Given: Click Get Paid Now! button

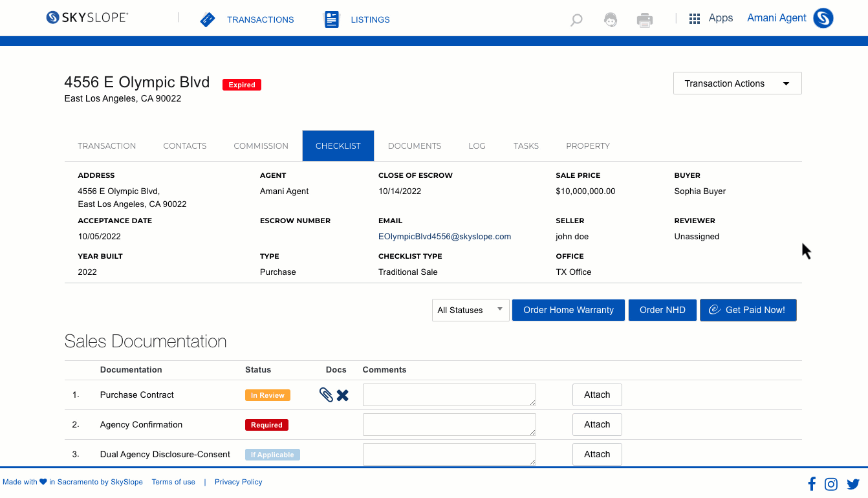Looking at the screenshot, I should tap(748, 310).
